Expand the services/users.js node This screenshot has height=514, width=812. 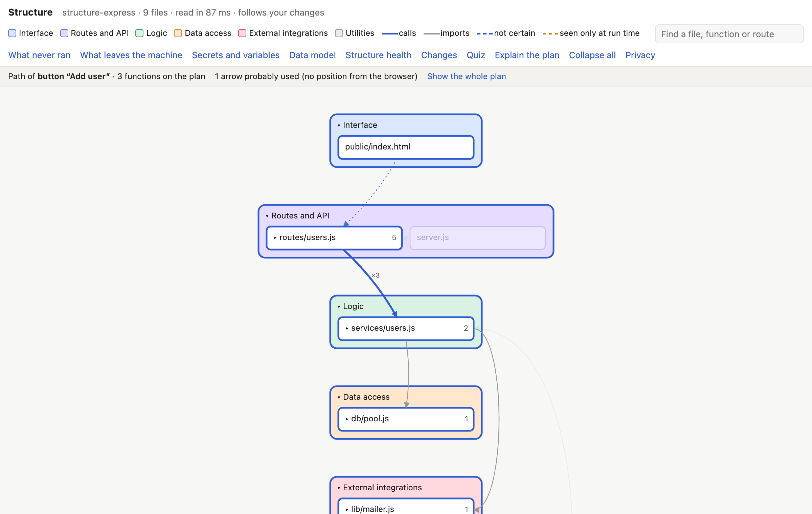pyautogui.click(x=347, y=328)
